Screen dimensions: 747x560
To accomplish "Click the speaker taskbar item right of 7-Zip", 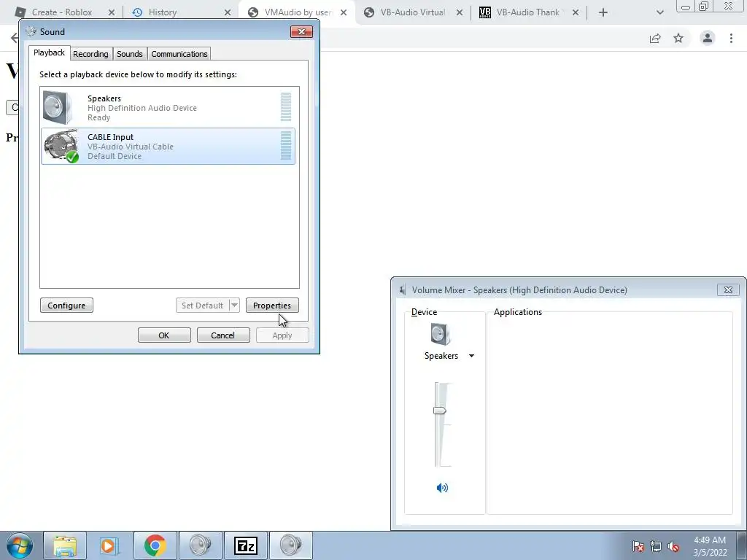I will [291, 545].
